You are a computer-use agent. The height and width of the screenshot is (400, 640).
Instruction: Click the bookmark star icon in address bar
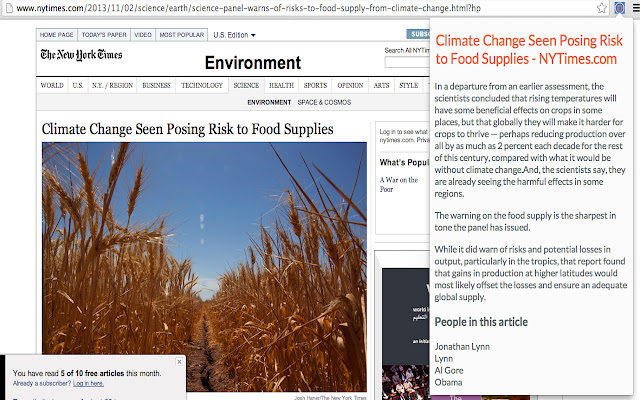[x=602, y=8]
